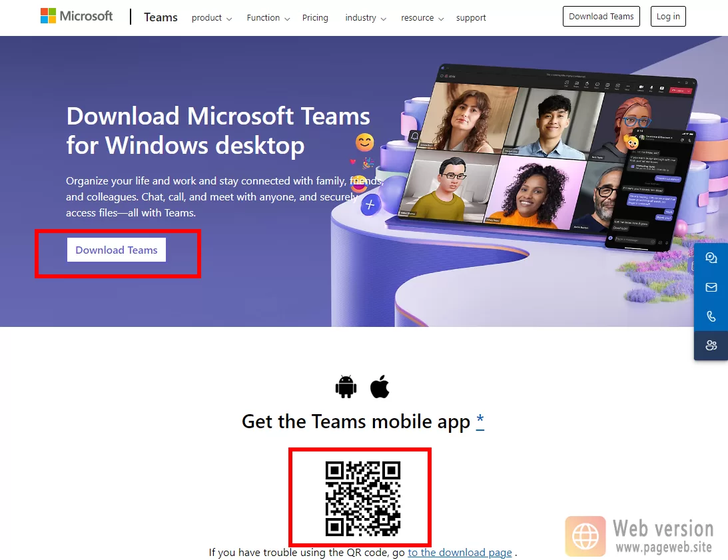Viewport: 728px width, 560px height.
Task: Click the Teams mobile app QR code
Action: [x=362, y=498]
